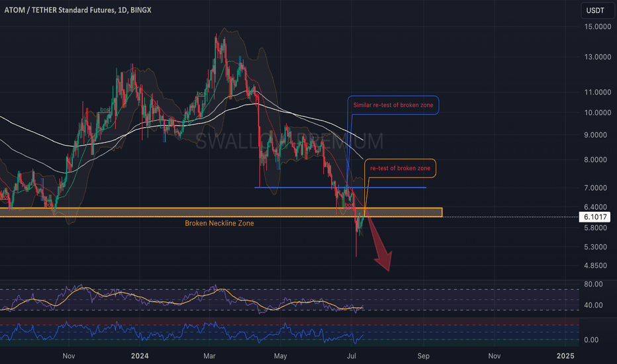The width and height of the screenshot is (617, 364).
Task: Click the 2024 time axis label
Action: click(x=140, y=356)
